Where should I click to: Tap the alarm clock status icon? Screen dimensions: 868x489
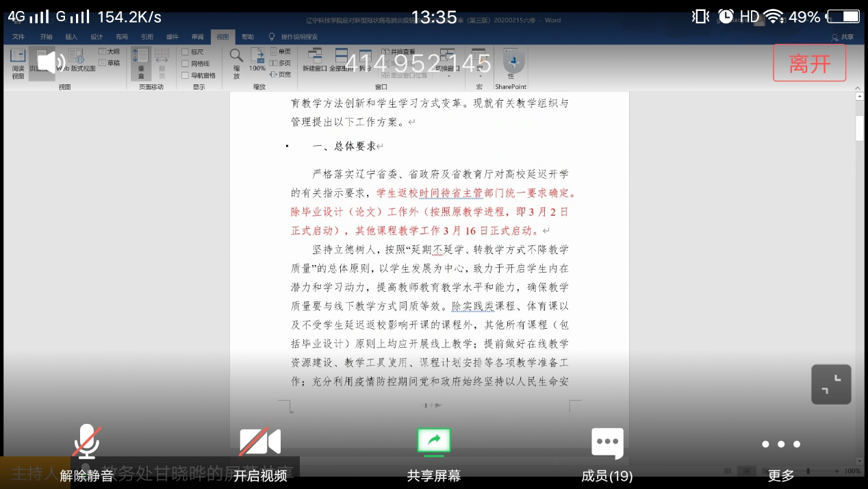[x=726, y=16]
